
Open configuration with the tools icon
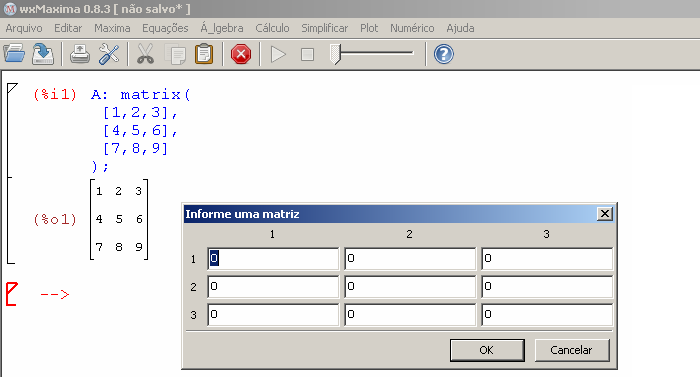point(108,54)
